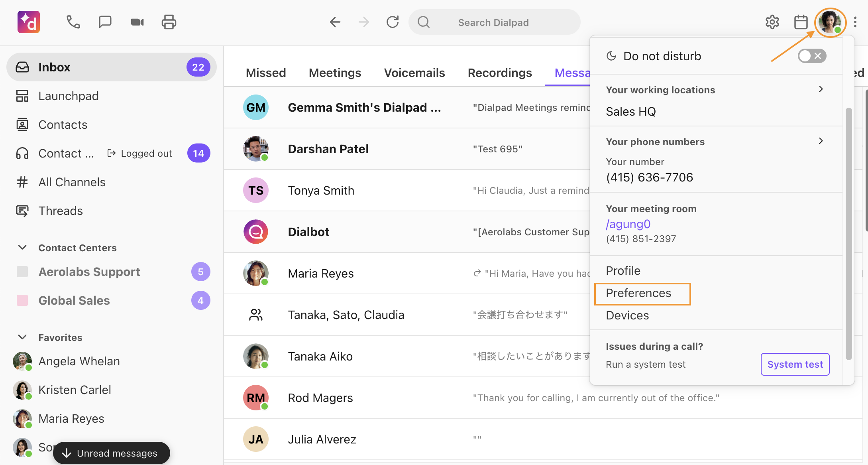Reload with the refresh icon
868x465 pixels.
(x=393, y=22)
